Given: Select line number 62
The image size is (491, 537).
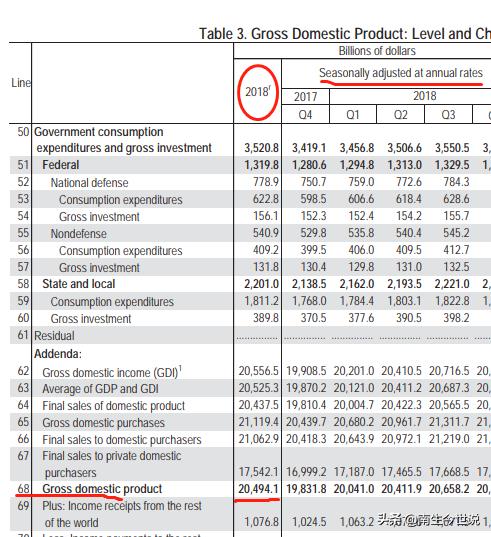Looking at the screenshot, I should (x=23, y=371).
